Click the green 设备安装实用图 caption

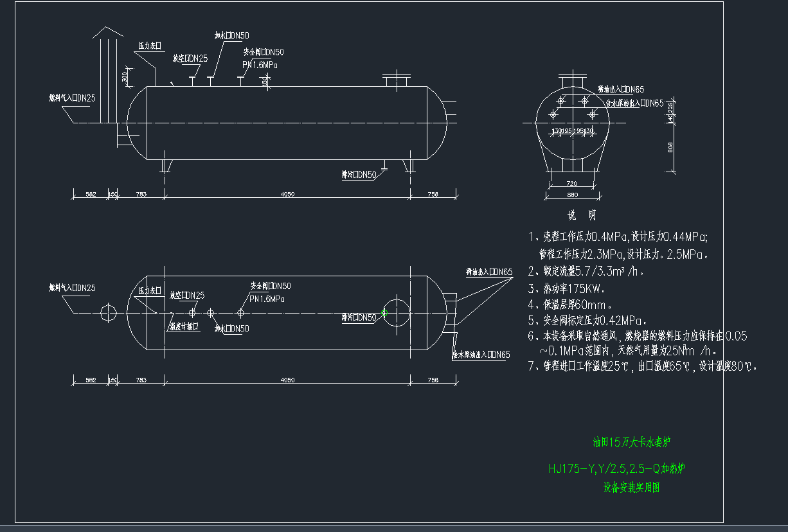[x=631, y=488]
